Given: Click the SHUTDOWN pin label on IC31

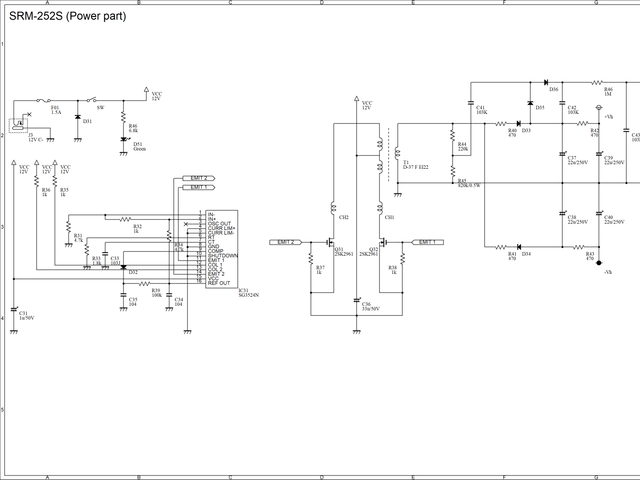Looking at the screenshot, I should pyautogui.click(x=223, y=254).
